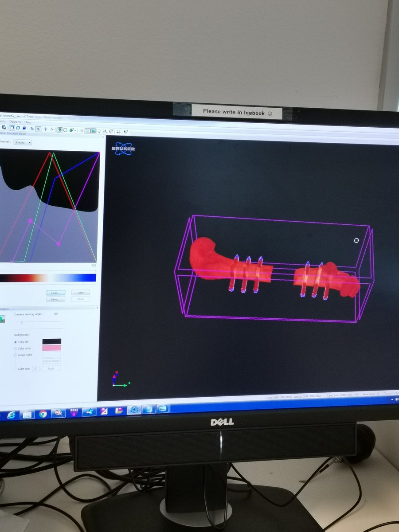
Task: Click the first white cube view mode icon in toolbar
Action: [x=12, y=128]
